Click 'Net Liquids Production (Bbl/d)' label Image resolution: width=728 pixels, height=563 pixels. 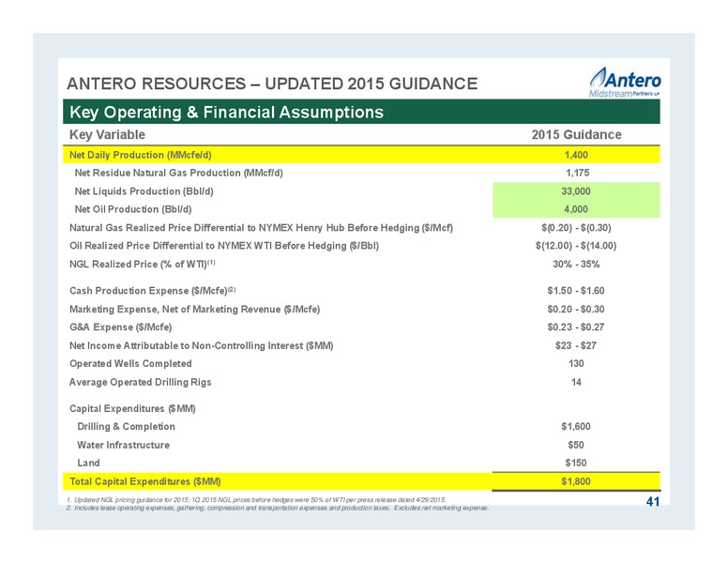tap(144, 191)
